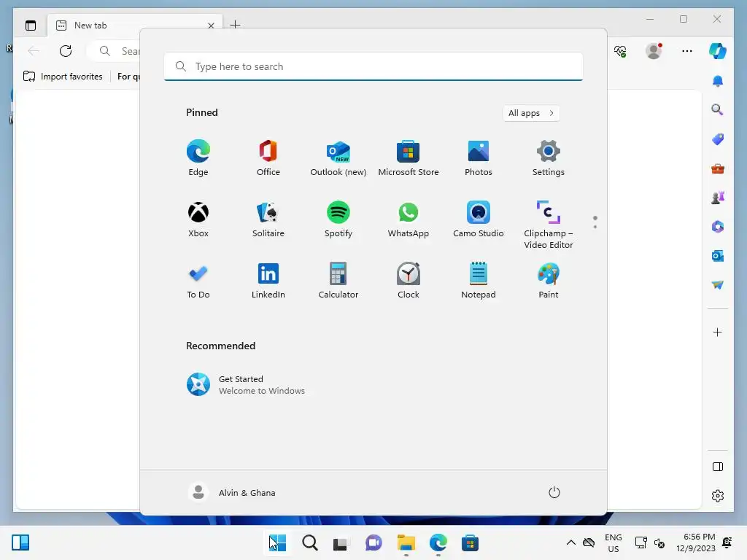
Task: Open sidebar Search in Edge
Action: 718,110
